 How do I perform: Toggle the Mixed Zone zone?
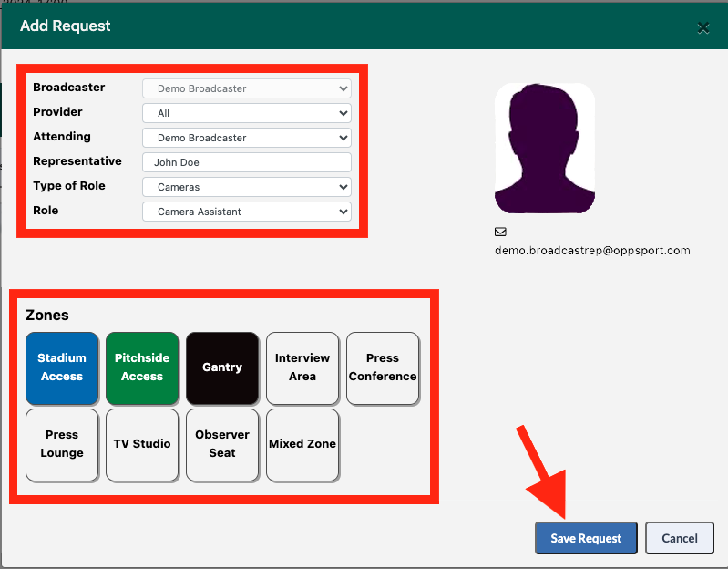[302, 444]
